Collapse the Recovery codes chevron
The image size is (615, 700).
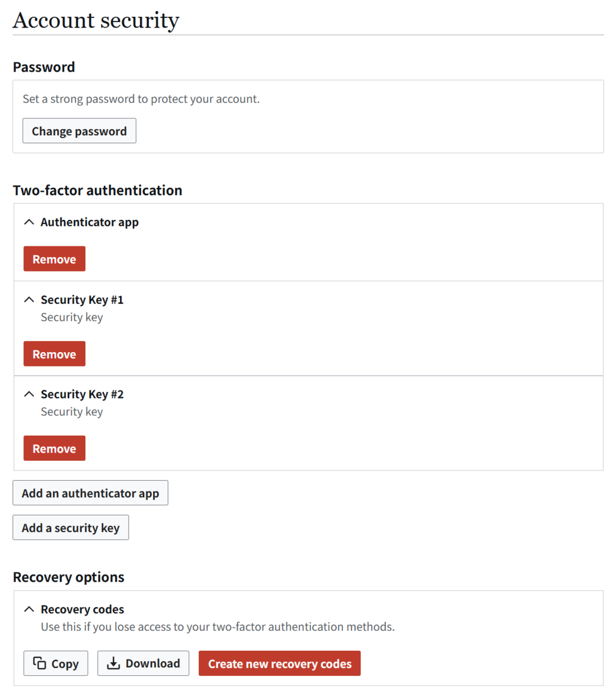coord(29,609)
